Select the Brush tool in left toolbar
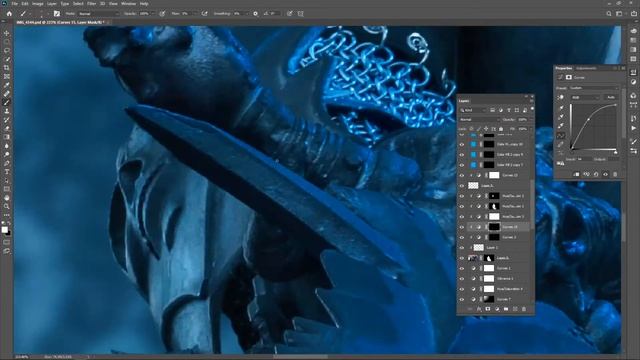 pyautogui.click(x=7, y=102)
